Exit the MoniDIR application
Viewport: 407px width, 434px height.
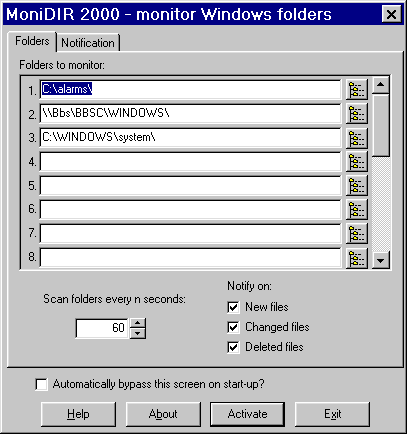pyautogui.click(x=332, y=414)
